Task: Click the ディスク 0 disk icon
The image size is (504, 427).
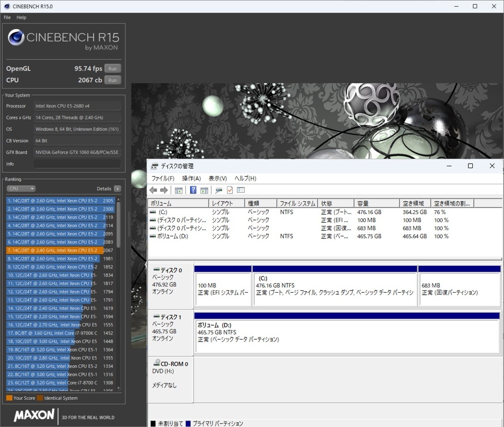Action: pos(156,270)
